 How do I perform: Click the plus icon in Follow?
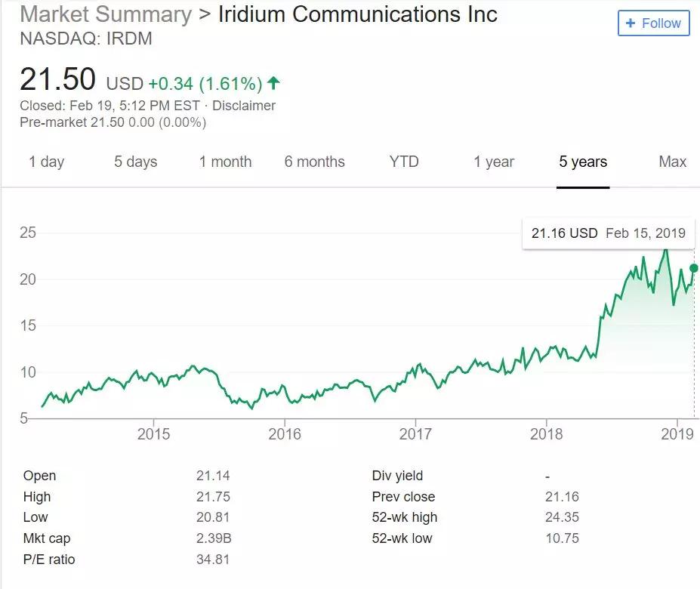[x=631, y=23]
